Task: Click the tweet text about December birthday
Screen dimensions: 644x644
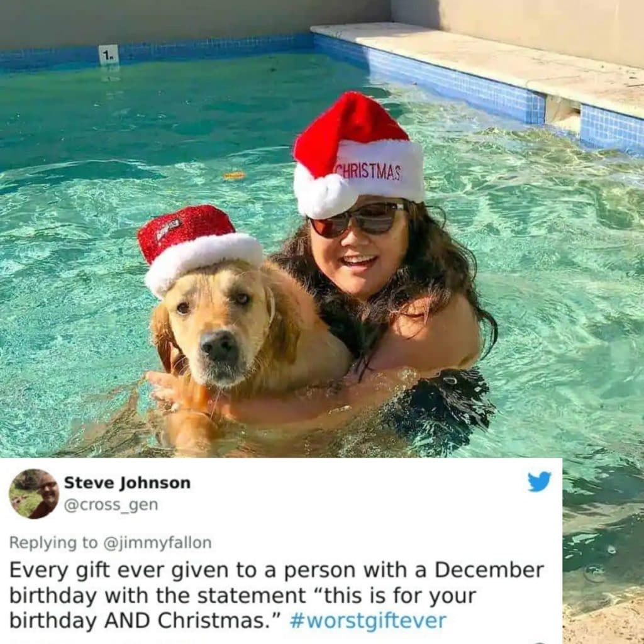Action: (x=277, y=595)
